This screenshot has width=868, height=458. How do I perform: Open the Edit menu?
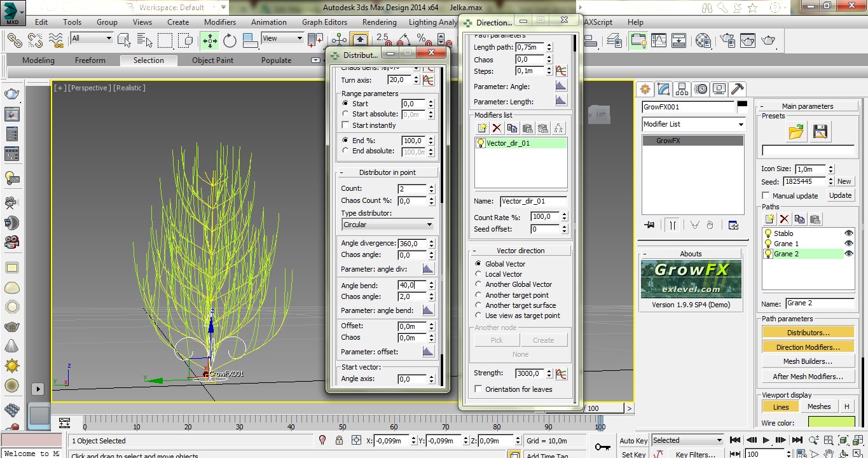pos(41,22)
